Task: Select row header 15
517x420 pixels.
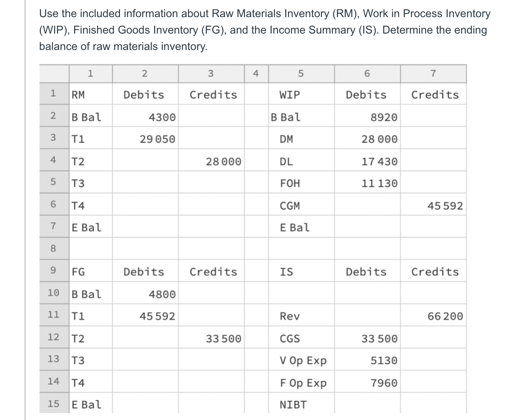Action: tap(54, 403)
